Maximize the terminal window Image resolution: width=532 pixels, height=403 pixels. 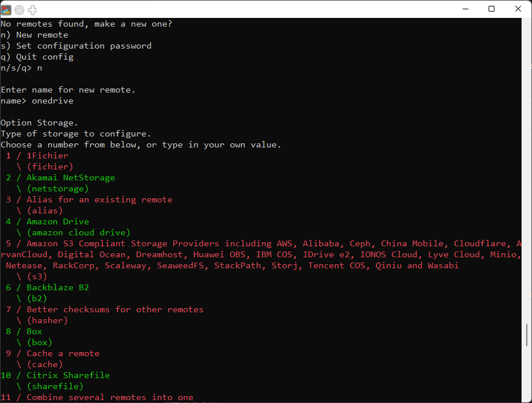pos(491,9)
